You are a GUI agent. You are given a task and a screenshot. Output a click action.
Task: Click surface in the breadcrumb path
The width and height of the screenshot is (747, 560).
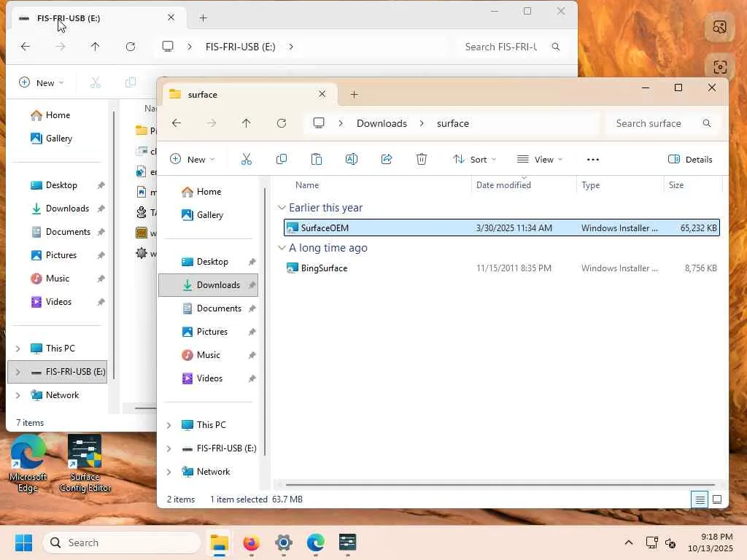452,123
